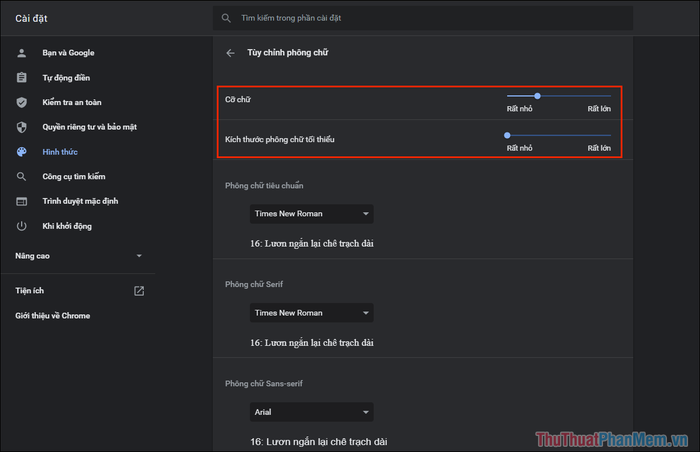Click the Tìm kiếm trong phần cài đặt field
This screenshot has height=452, width=700.
click(423, 18)
